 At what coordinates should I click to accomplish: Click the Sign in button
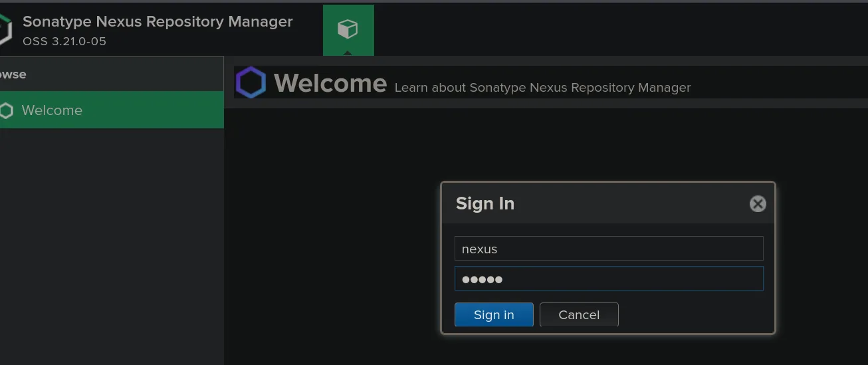click(x=494, y=315)
